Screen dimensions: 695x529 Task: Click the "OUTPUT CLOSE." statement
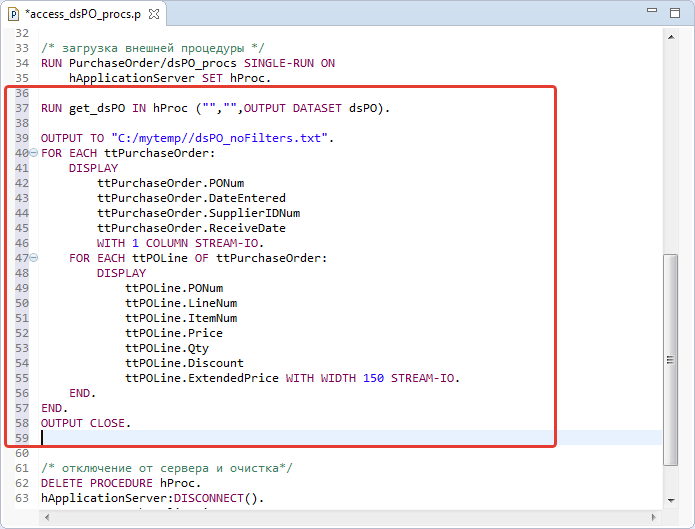[86, 423]
